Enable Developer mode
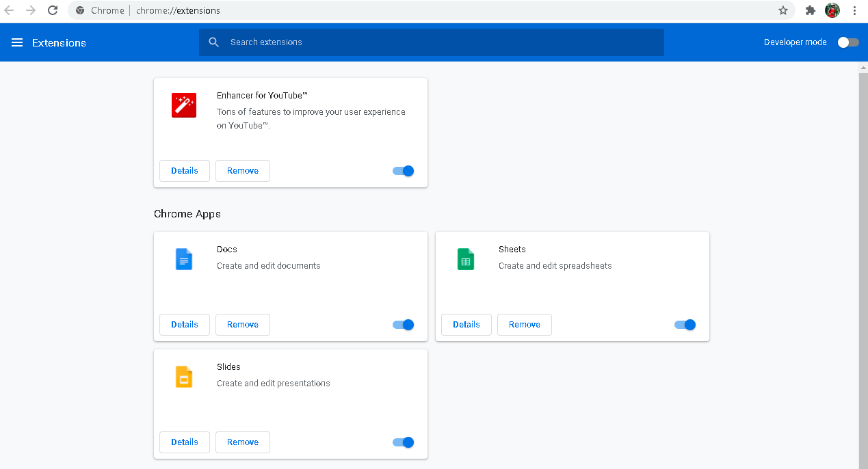 point(848,42)
